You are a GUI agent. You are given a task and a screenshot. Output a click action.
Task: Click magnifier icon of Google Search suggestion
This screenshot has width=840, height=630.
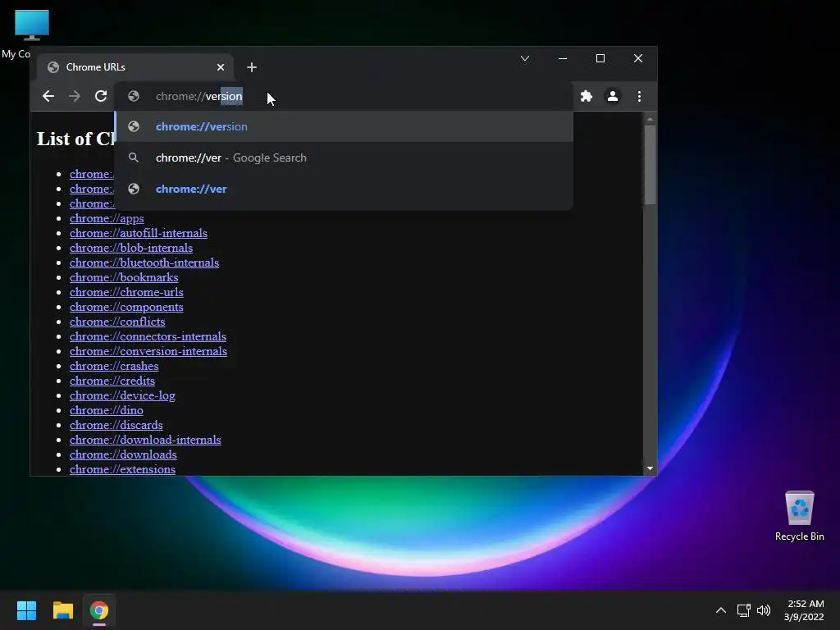point(134,157)
